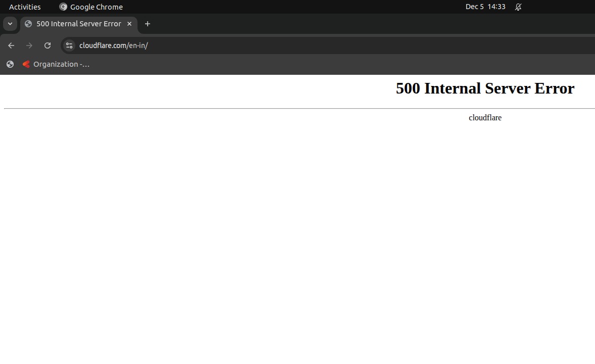Image resolution: width=595 pixels, height=364 pixels.
Task: Click the red Organization bookmark icon
Action: pyautogui.click(x=26, y=64)
